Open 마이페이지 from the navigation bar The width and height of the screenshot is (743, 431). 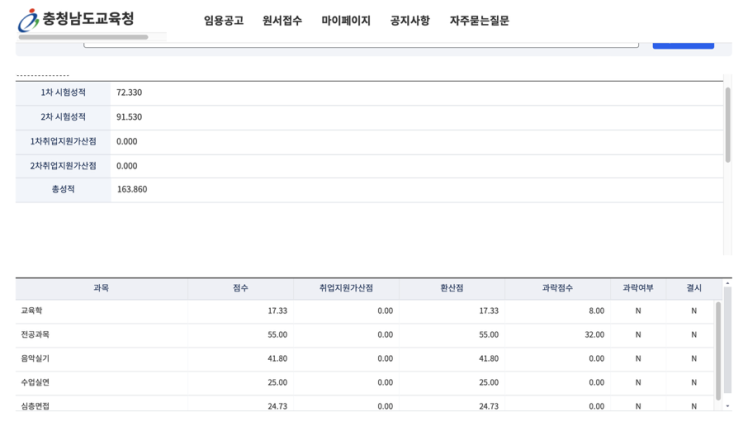coord(346,21)
